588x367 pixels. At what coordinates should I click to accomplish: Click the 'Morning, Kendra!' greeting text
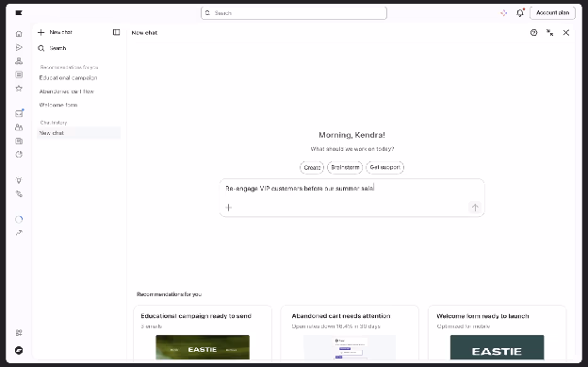tap(351, 135)
